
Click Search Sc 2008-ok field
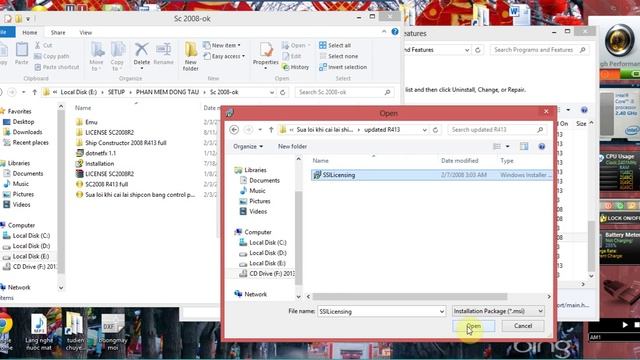pos(344,92)
